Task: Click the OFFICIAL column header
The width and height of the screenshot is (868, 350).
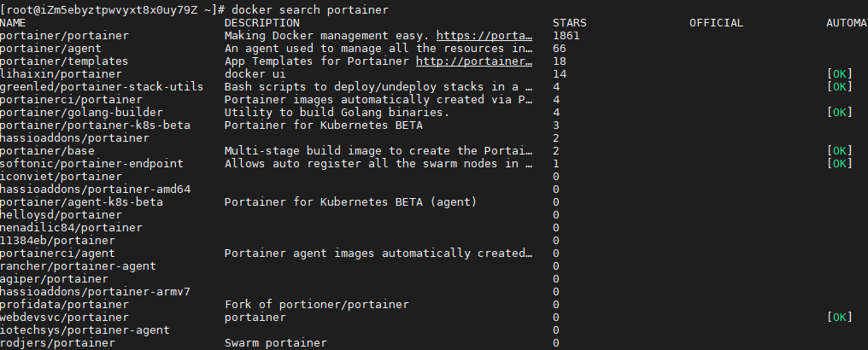Action: click(x=716, y=23)
